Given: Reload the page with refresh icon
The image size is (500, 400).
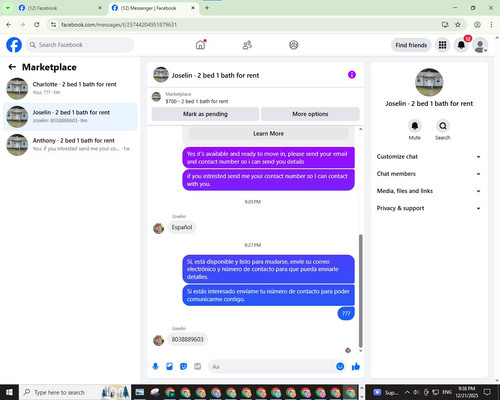Looking at the screenshot, I should pos(37,25).
